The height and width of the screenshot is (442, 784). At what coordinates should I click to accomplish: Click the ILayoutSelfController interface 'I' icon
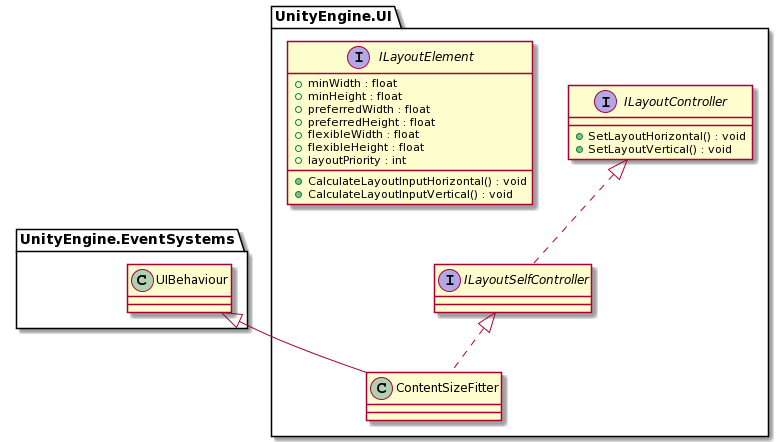tap(450, 280)
